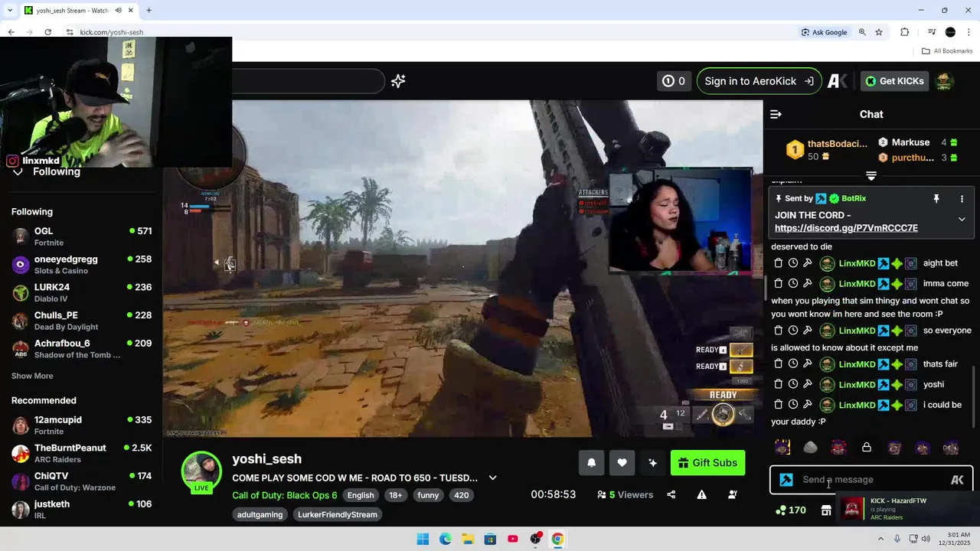
Task: Collapse the Following sidebar header chevron
Action: pos(18,172)
